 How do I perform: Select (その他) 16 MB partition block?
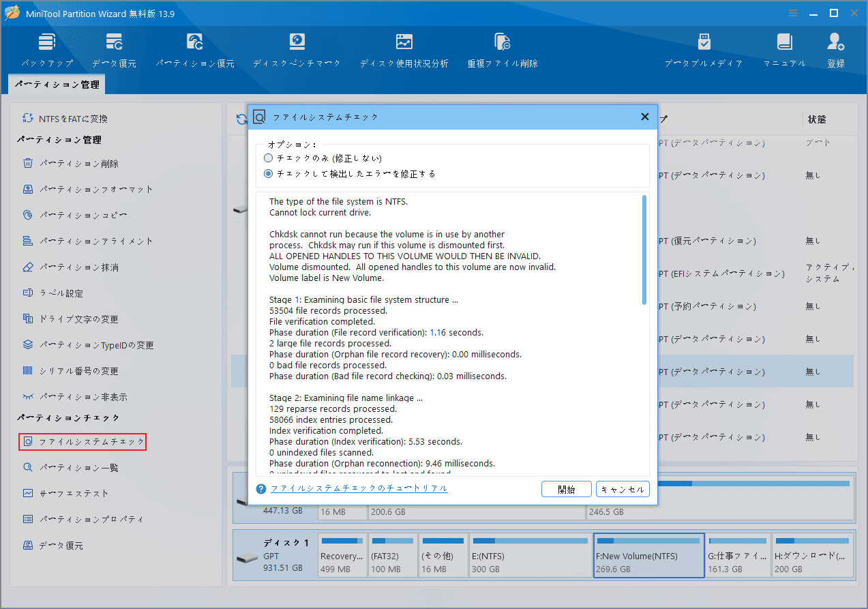click(x=443, y=556)
